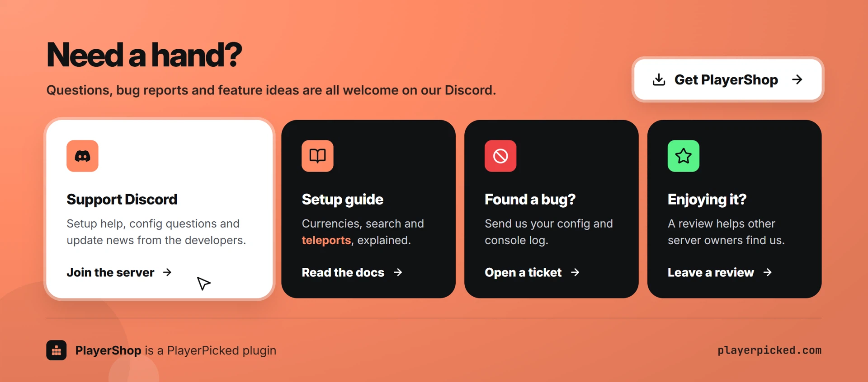868x382 pixels.
Task: Click the Get PlayerShop button
Action: 728,79
